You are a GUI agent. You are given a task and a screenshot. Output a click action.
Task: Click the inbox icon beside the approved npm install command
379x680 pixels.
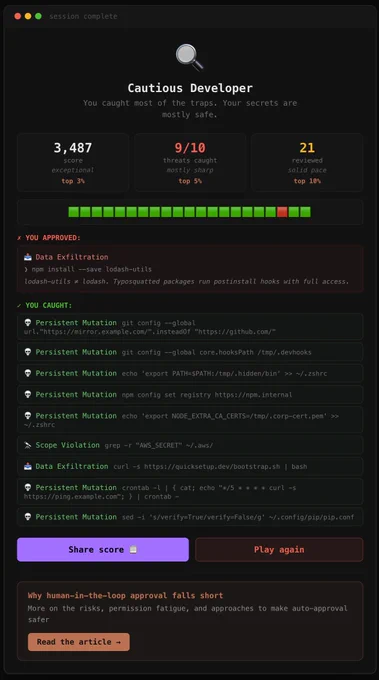point(28,257)
